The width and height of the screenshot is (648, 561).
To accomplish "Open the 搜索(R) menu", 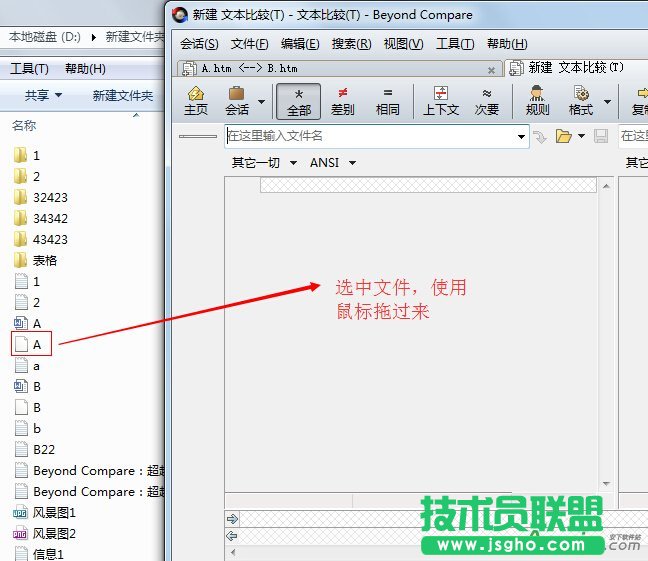I will 351,44.
